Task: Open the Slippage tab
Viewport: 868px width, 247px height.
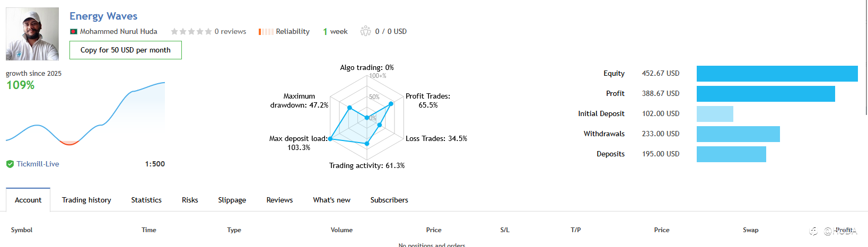Action: pyautogui.click(x=232, y=200)
